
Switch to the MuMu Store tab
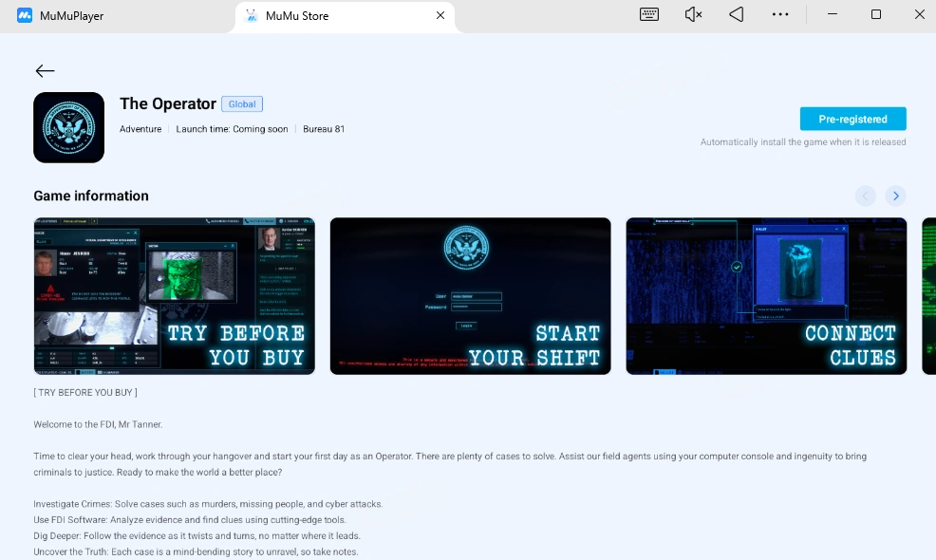pyautogui.click(x=345, y=16)
